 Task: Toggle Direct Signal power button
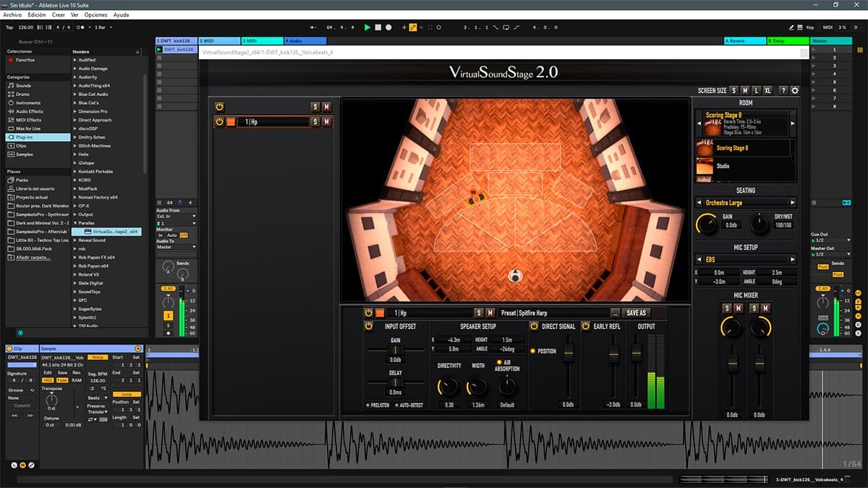(534, 327)
